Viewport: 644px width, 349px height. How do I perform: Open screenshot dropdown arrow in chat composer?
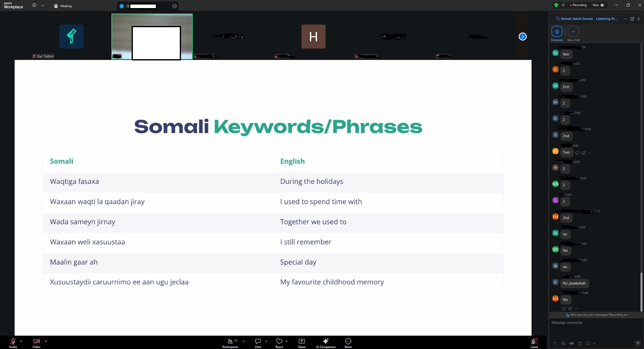pos(594,343)
